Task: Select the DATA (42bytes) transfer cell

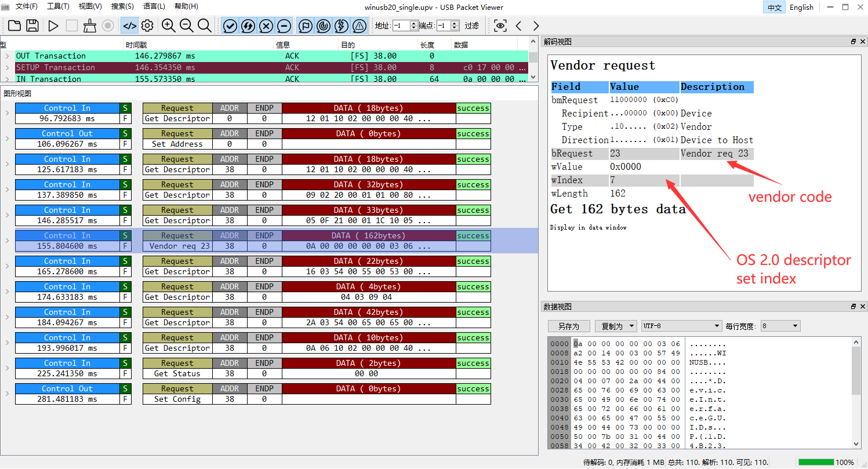Action: pos(369,312)
